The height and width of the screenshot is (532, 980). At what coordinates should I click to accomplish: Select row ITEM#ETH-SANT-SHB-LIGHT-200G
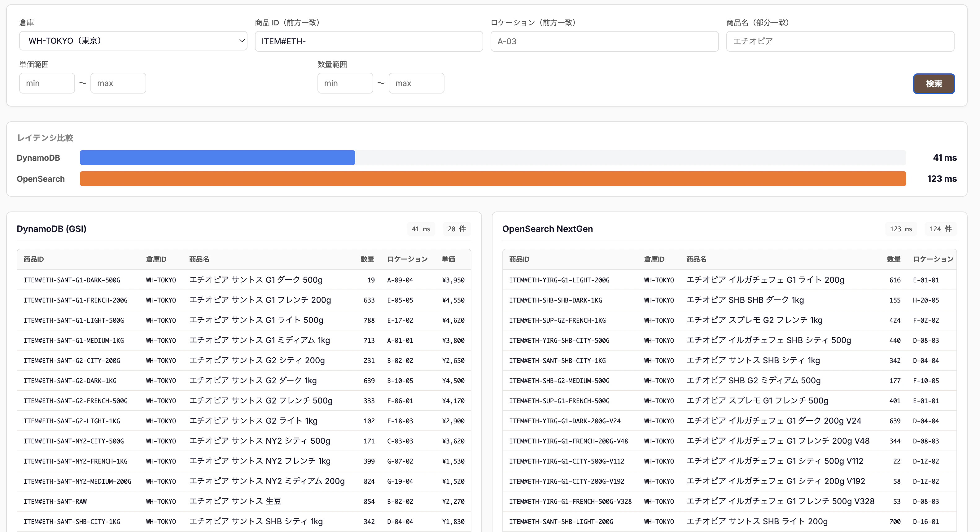[729, 522]
